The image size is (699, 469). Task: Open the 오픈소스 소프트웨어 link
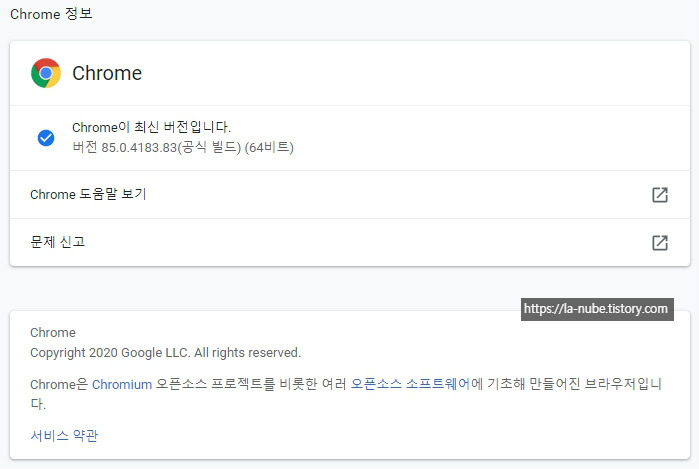(410, 384)
